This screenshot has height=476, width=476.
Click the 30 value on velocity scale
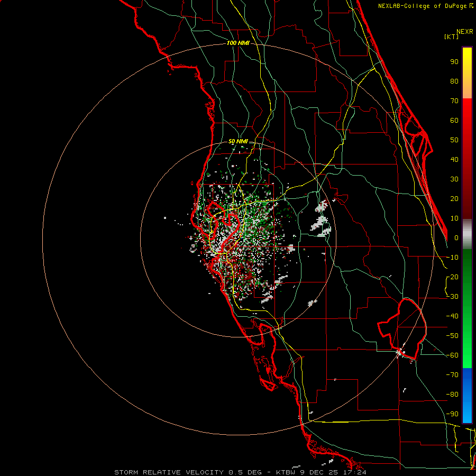(x=454, y=179)
